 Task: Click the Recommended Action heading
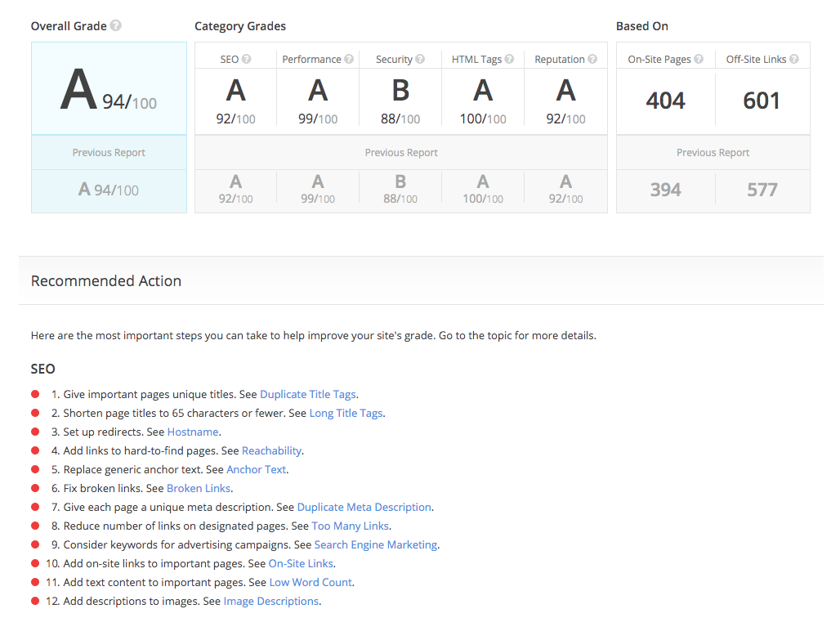pos(106,281)
